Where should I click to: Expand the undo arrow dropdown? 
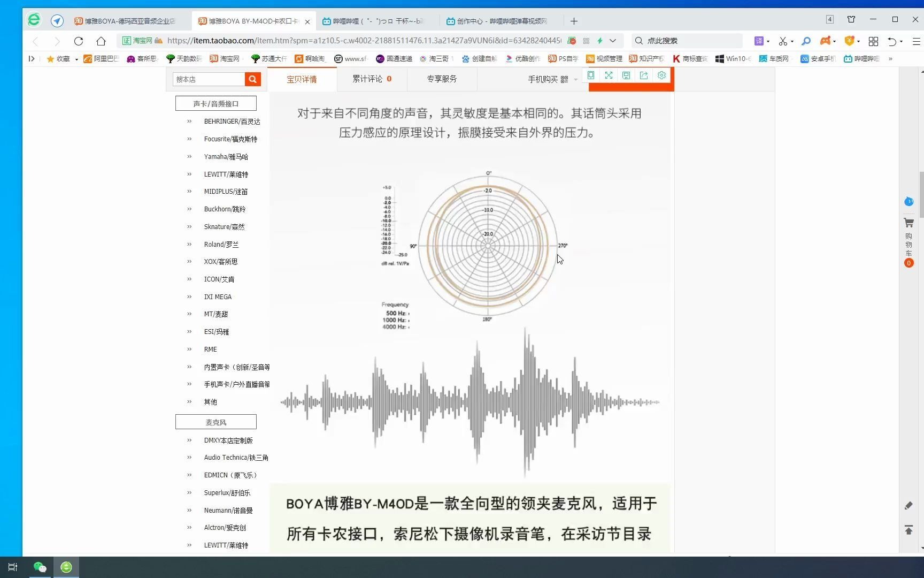pyautogui.click(x=901, y=41)
